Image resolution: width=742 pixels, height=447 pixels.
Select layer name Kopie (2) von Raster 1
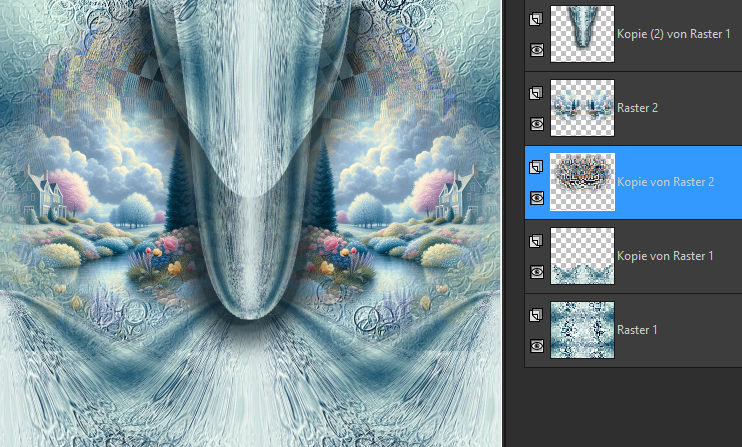(673, 34)
